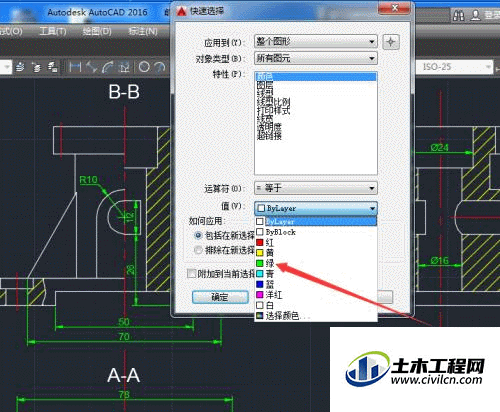
Task: Choose ByLayer in the value list
Action: [x=316, y=221]
